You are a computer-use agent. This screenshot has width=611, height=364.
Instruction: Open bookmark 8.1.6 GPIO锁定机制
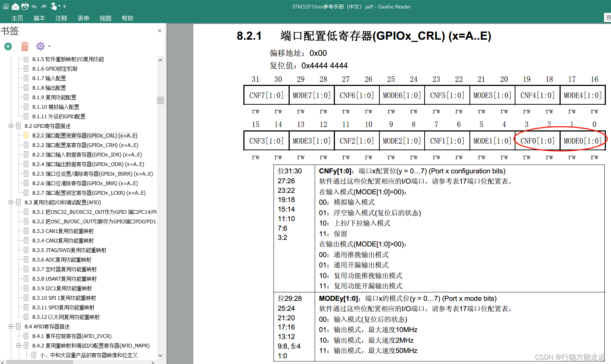point(55,69)
